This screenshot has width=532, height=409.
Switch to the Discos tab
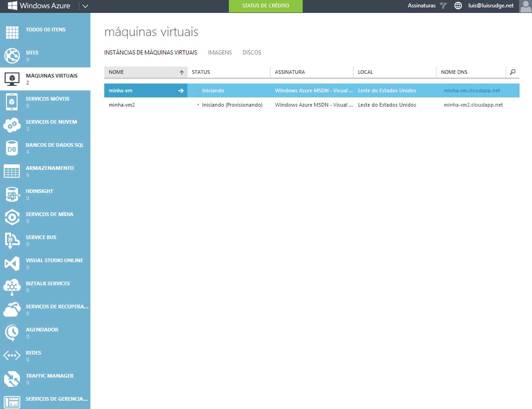click(x=252, y=53)
